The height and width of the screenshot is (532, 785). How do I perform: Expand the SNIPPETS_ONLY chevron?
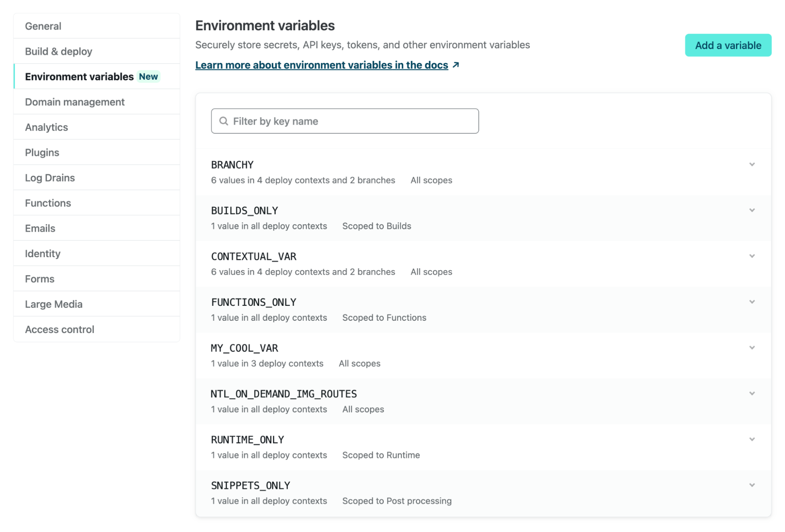tap(752, 485)
